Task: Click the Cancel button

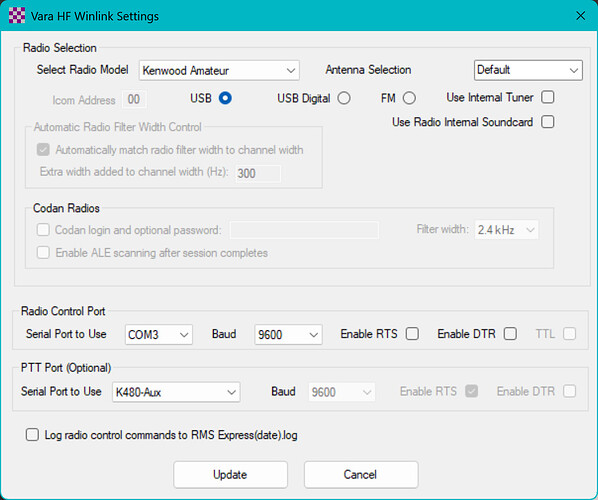Action: pyautogui.click(x=361, y=474)
